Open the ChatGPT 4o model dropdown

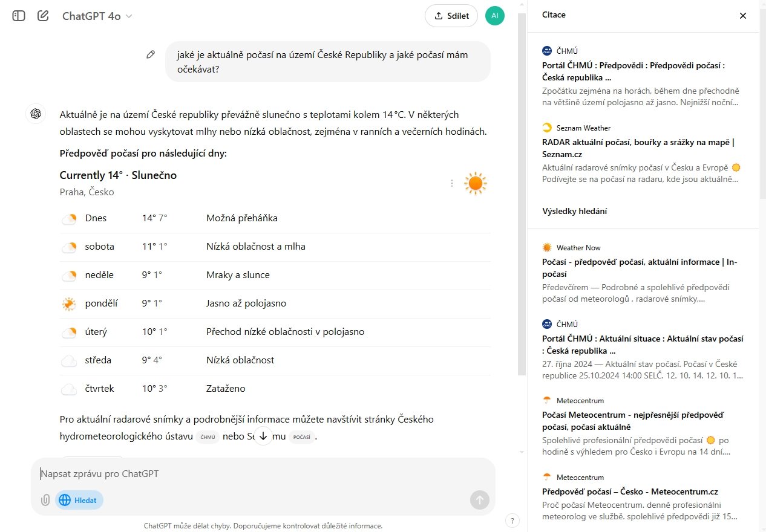[x=96, y=16]
